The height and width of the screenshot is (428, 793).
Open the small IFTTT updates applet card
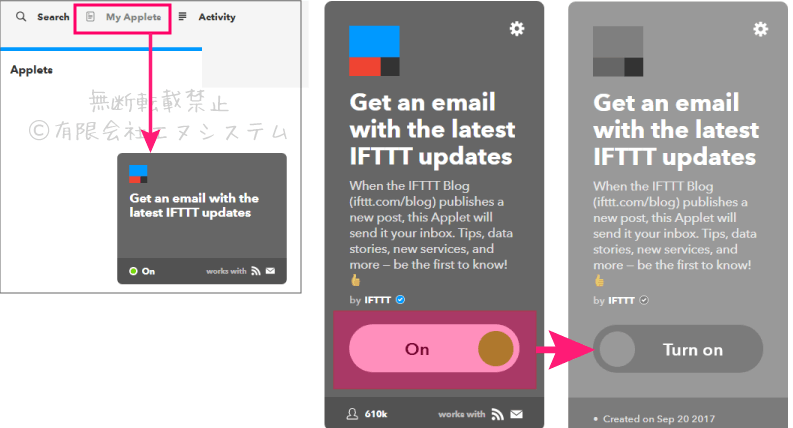tap(202, 218)
